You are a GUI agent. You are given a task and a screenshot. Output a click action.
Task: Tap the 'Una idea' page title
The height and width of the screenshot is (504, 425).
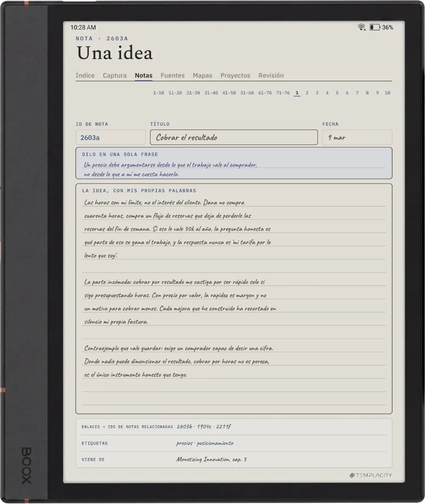click(x=115, y=53)
